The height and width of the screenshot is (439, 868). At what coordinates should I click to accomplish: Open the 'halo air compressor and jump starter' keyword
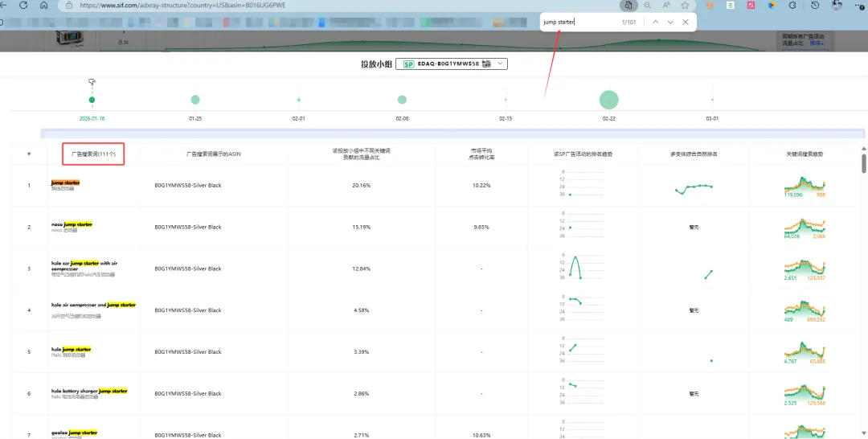(93, 306)
